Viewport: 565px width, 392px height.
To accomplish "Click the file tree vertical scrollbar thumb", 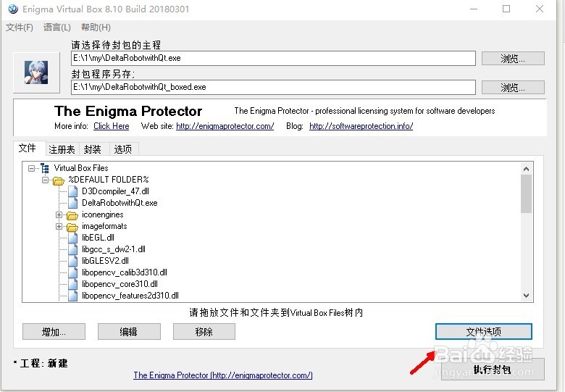I will [526, 193].
